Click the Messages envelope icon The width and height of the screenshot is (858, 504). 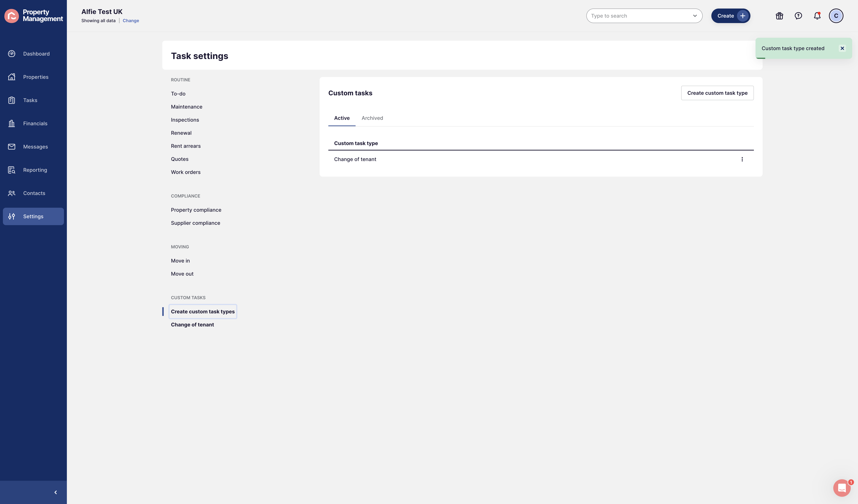pyautogui.click(x=12, y=147)
